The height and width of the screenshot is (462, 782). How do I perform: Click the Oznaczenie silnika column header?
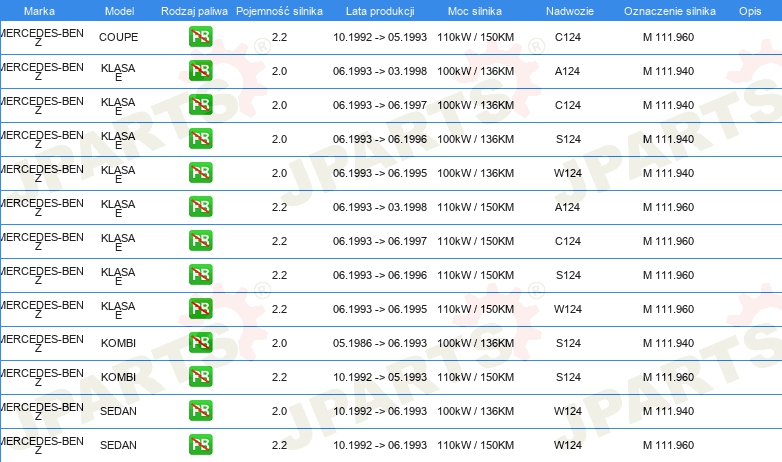670,11
